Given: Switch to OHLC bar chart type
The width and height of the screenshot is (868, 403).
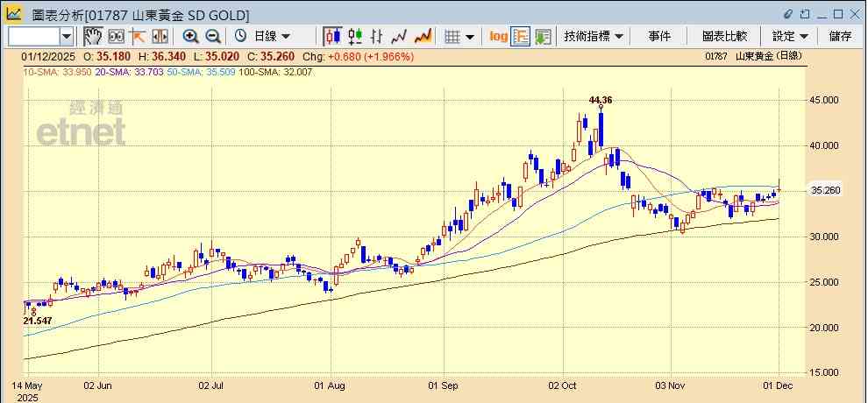Looking at the screenshot, I should 377,36.
